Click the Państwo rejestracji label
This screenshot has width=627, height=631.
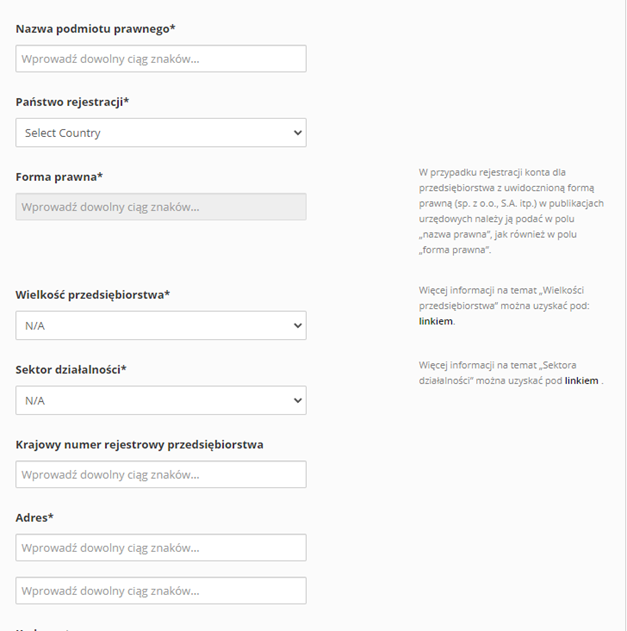pyautogui.click(x=72, y=102)
